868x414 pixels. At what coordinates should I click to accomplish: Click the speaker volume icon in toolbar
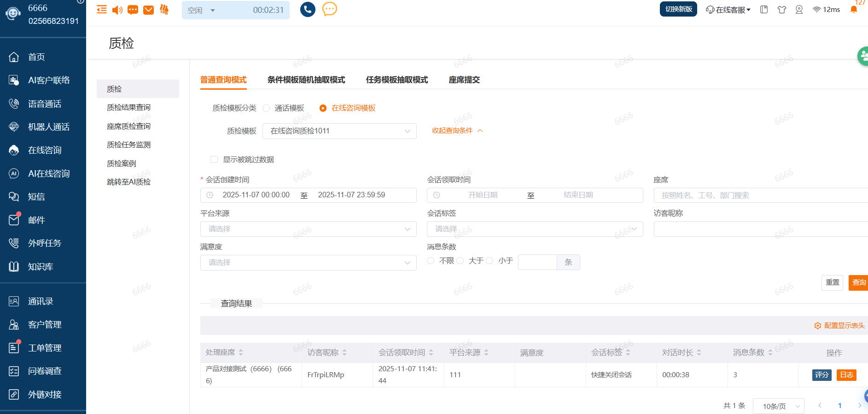(x=117, y=10)
